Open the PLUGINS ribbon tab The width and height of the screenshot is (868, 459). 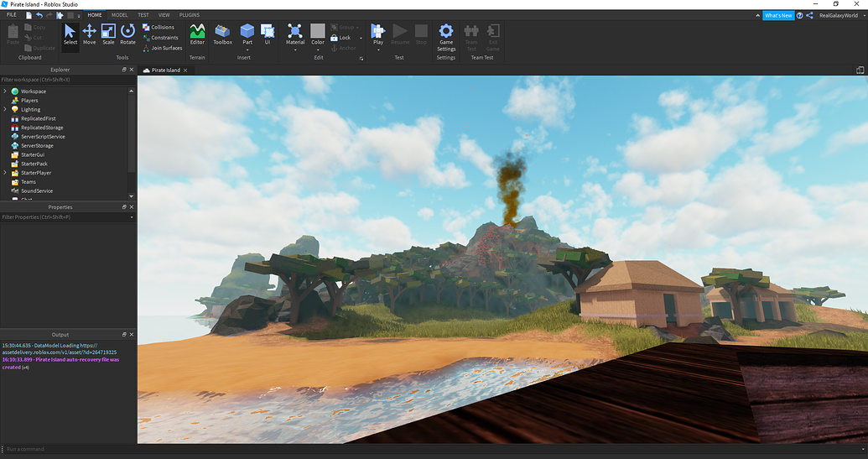pos(190,15)
